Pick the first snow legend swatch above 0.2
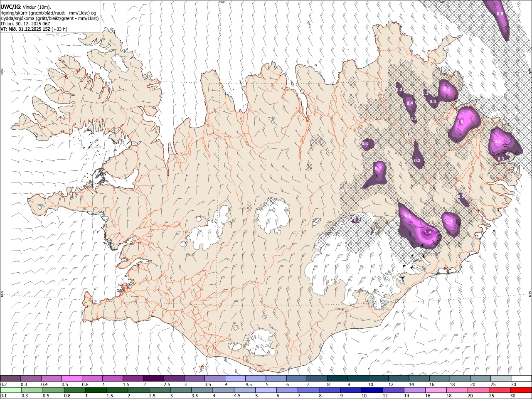The image size is (532, 399). 10,379
